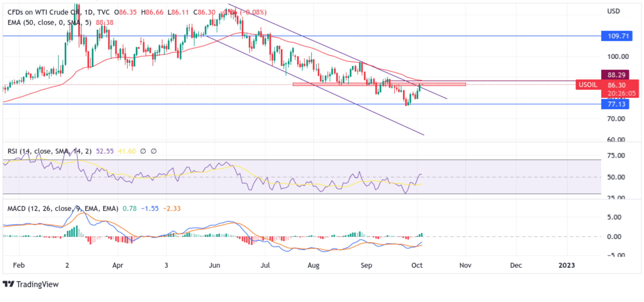The image size is (644, 302).
Task: Click the RSI 75.00 axis label
Action: point(616,155)
